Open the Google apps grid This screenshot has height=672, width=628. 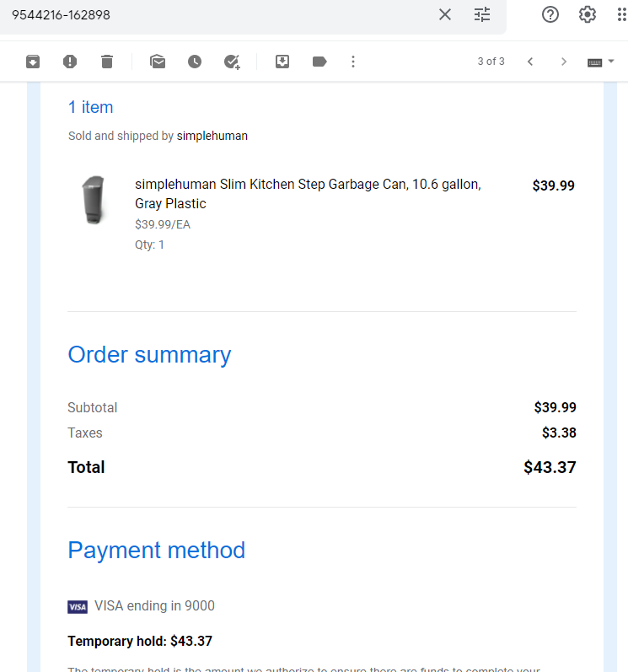click(x=622, y=14)
